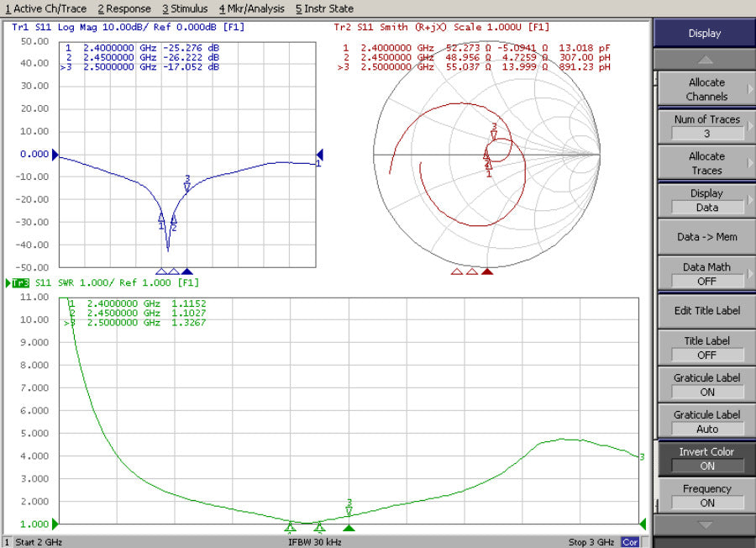Click Tr1 reference level arrow at 0.000
756x548 pixels.
point(55,155)
